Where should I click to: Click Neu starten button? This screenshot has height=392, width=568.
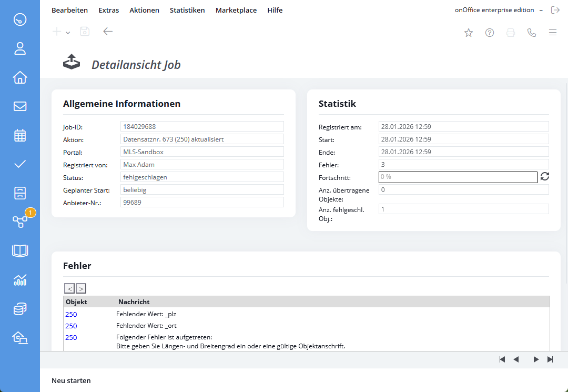[x=71, y=380]
